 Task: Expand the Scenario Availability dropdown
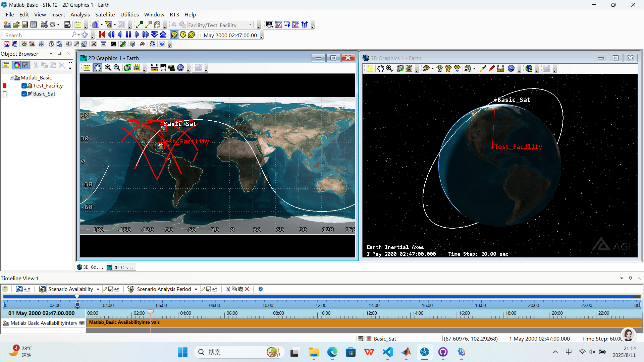(98, 289)
